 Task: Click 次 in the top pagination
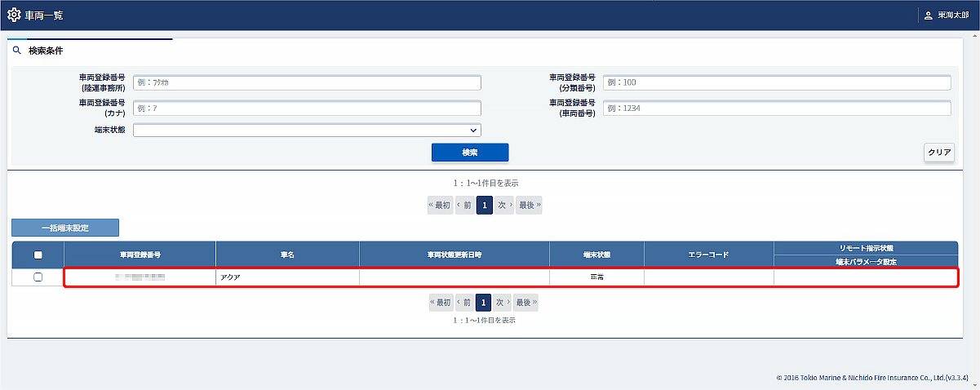(x=504, y=206)
